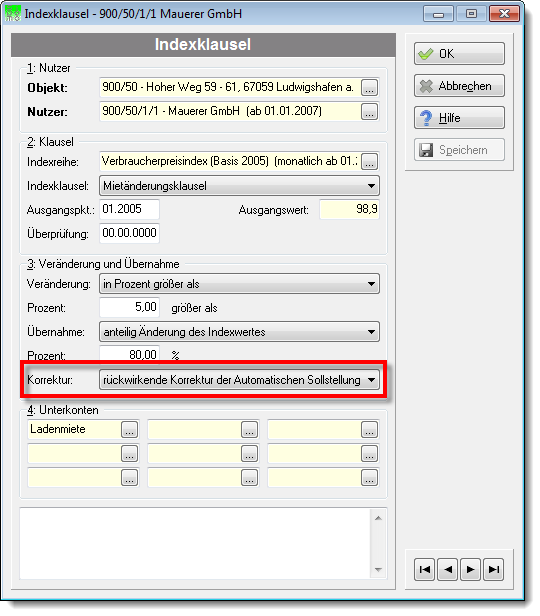This screenshot has width=540, height=616.
Task: Go to next record arrow
Action: (470, 569)
